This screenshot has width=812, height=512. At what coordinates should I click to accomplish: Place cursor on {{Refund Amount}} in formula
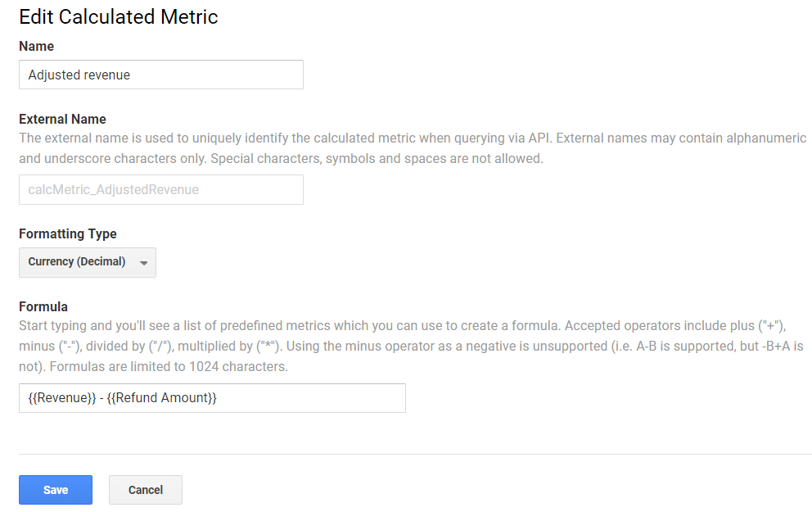click(161, 398)
